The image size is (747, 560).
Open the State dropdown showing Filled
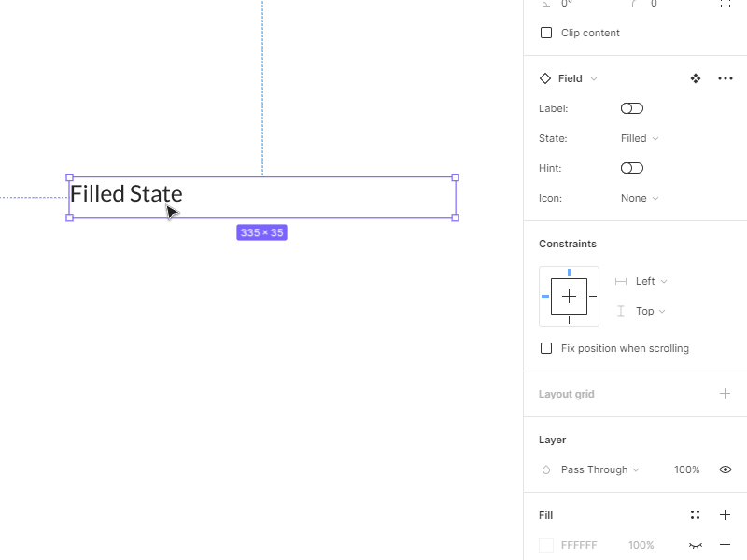(x=639, y=138)
